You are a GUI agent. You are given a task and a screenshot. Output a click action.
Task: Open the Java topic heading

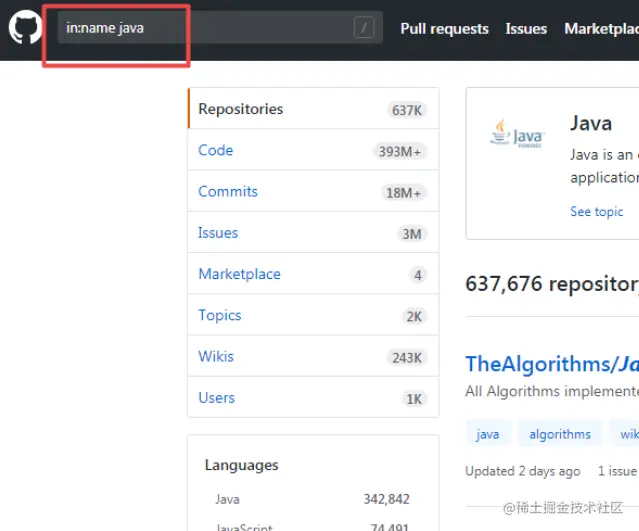[x=591, y=123]
